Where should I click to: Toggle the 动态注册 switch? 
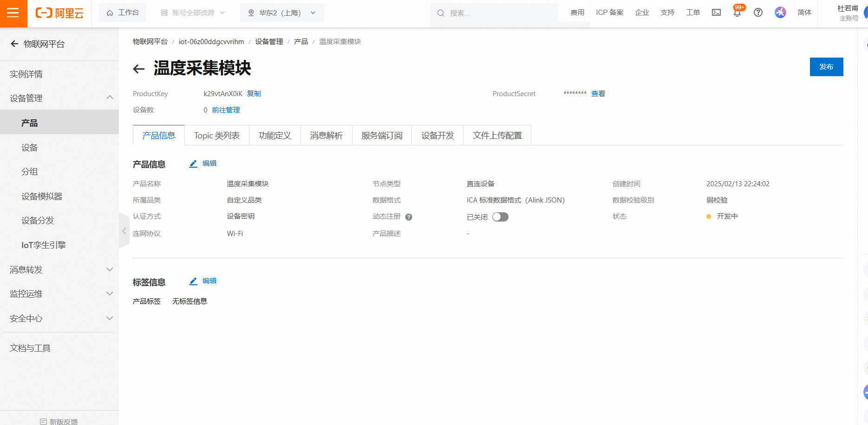point(500,217)
